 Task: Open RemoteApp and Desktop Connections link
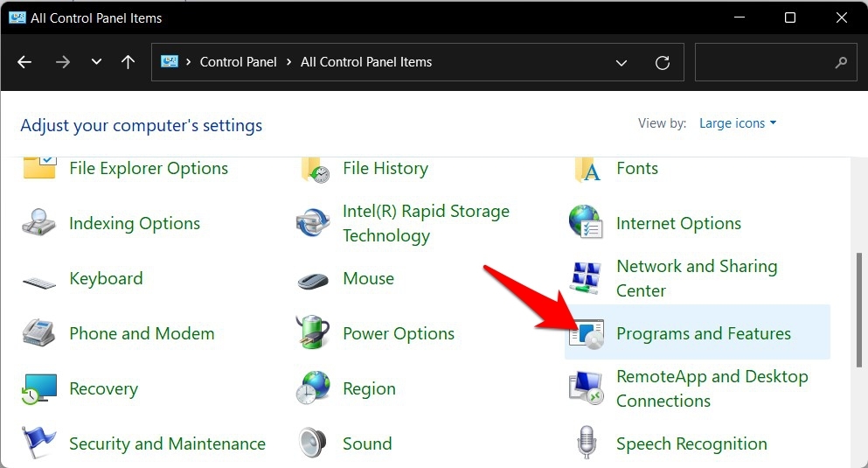coord(712,388)
